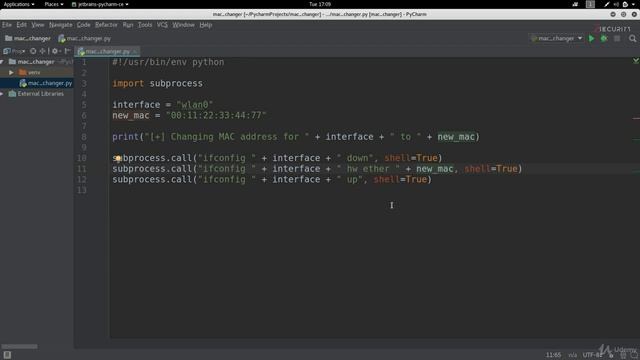Click the word subprocess on import line
Screen dimensions: 640x360
tap(176, 83)
